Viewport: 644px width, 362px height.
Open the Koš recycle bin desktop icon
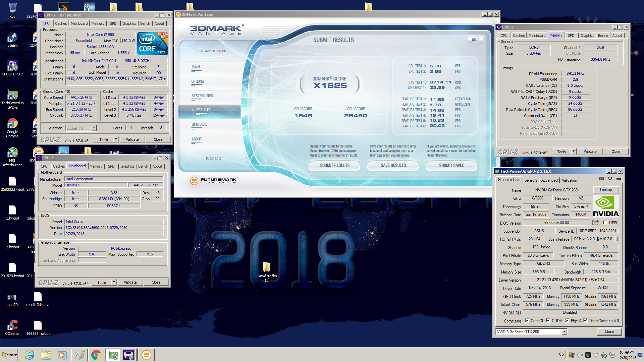coord(12,10)
